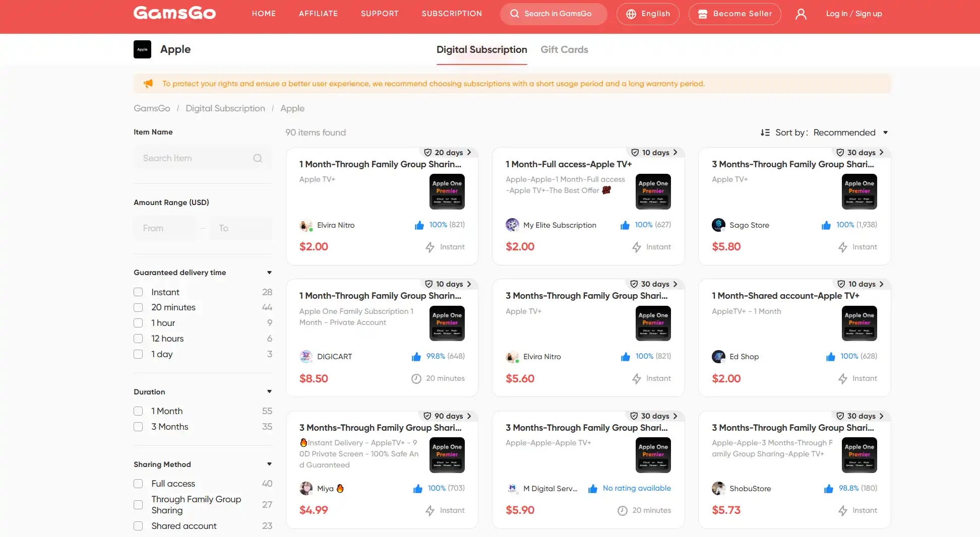Expand 10 days warranty on DIGICART listing
The height and width of the screenshot is (537, 980).
click(448, 284)
